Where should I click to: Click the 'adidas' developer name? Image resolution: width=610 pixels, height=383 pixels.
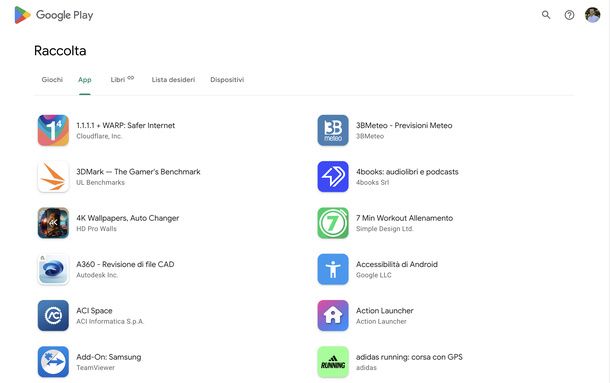tap(366, 368)
